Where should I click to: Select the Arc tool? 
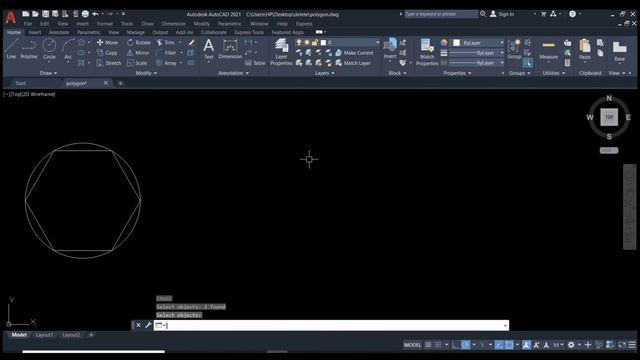point(68,49)
